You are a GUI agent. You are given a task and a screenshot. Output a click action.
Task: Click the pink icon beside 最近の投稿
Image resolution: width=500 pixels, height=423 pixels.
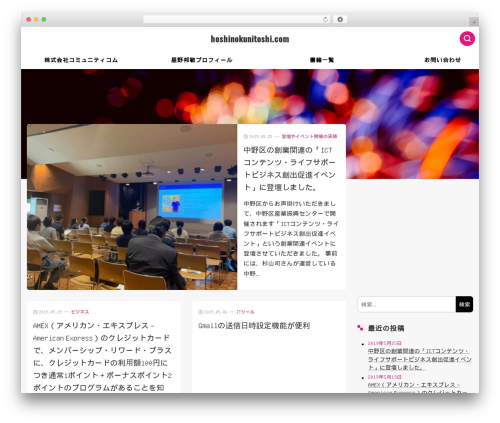[360, 328]
